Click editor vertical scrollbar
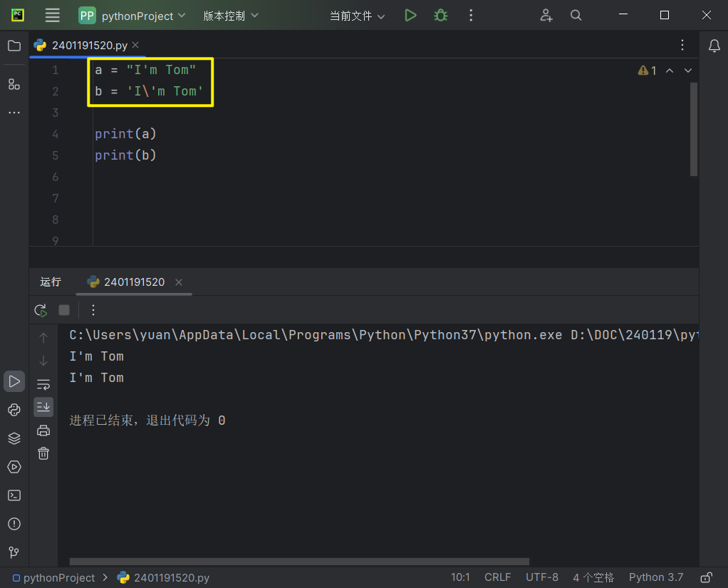This screenshot has height=588, width=728. [x=694, y=129]
